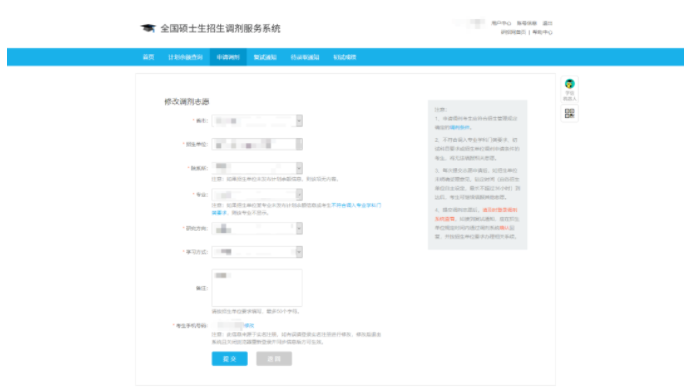Screen dimensions: 697x388
Task: Click the graduation cap logo icon
Action: click(148, 28)
